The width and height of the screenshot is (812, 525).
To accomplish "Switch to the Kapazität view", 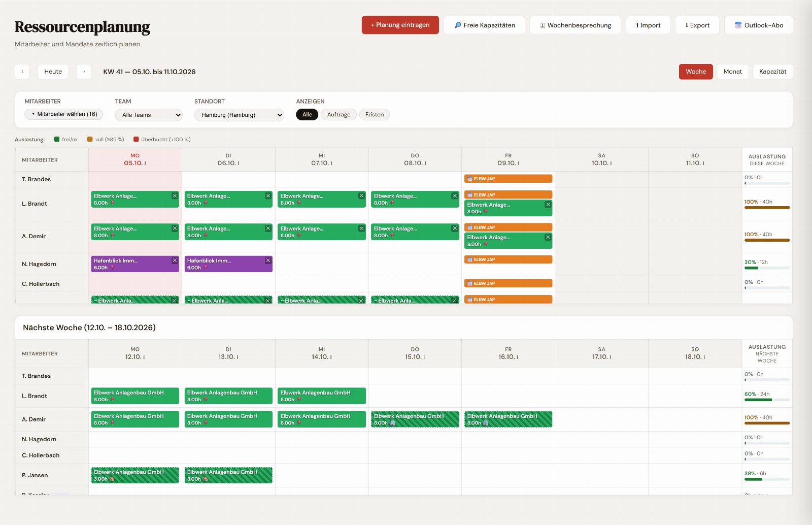I will click(772, 72).
